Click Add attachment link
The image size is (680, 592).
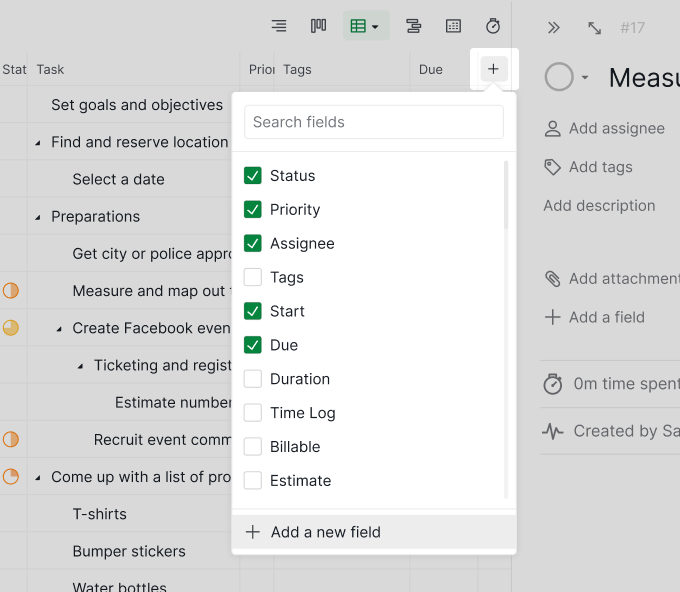pos(622,279)
